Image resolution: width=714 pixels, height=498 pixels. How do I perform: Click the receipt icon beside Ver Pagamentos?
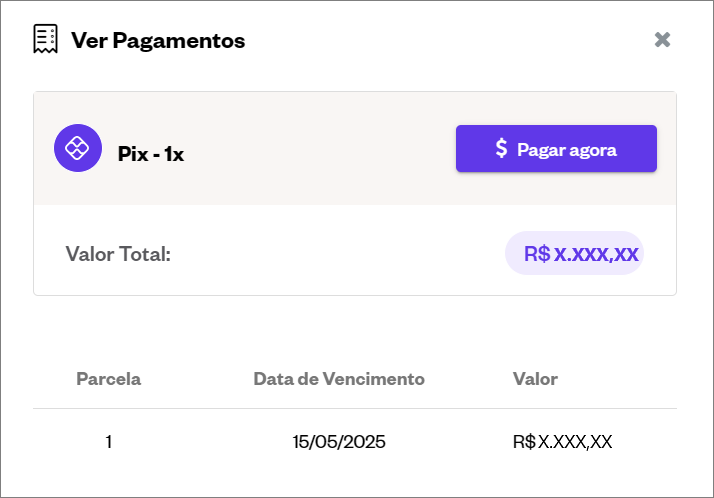click(46, 39)
